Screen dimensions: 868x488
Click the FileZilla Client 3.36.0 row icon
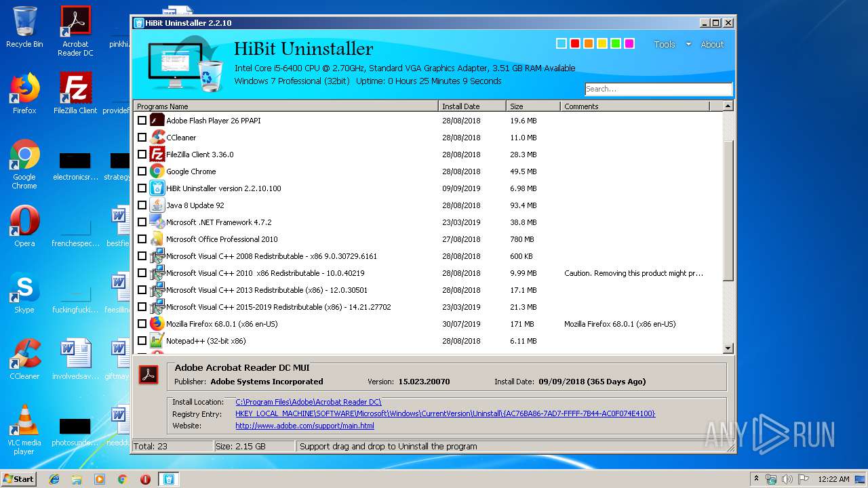coord(157,155)
